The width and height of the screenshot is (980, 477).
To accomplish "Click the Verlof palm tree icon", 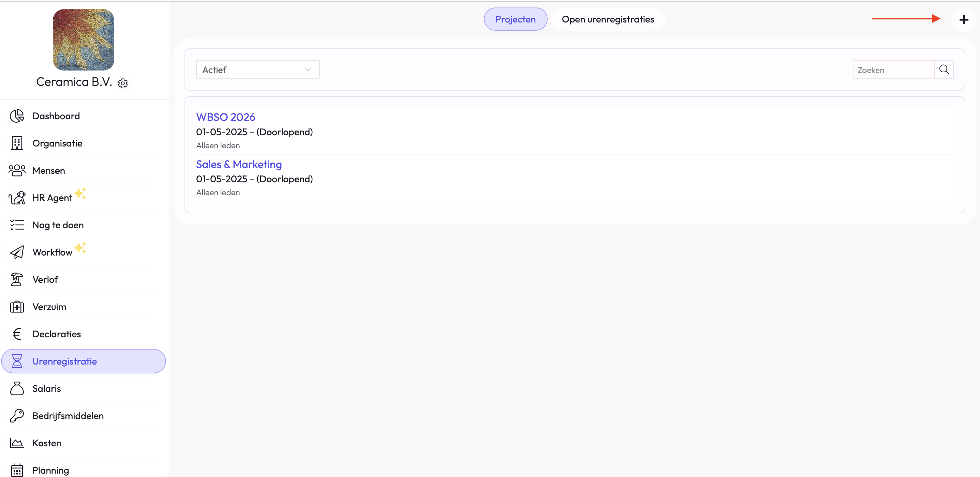I will click(17, 279).
